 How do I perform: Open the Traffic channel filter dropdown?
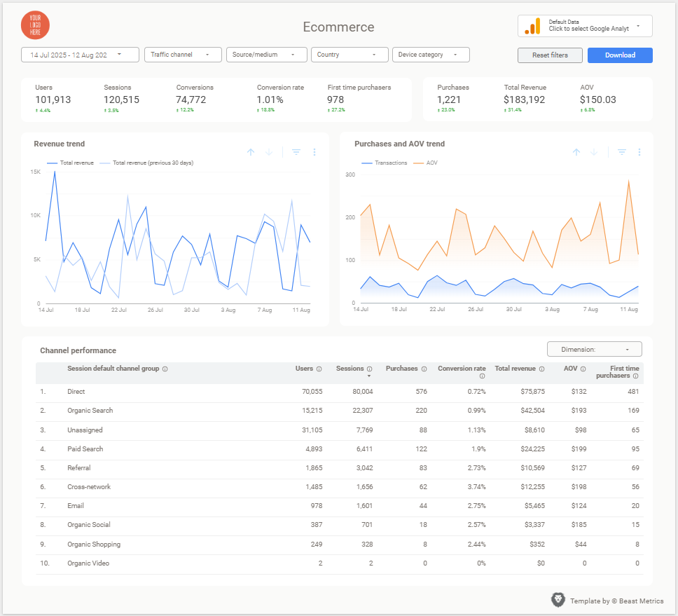[x=183, y=55]
